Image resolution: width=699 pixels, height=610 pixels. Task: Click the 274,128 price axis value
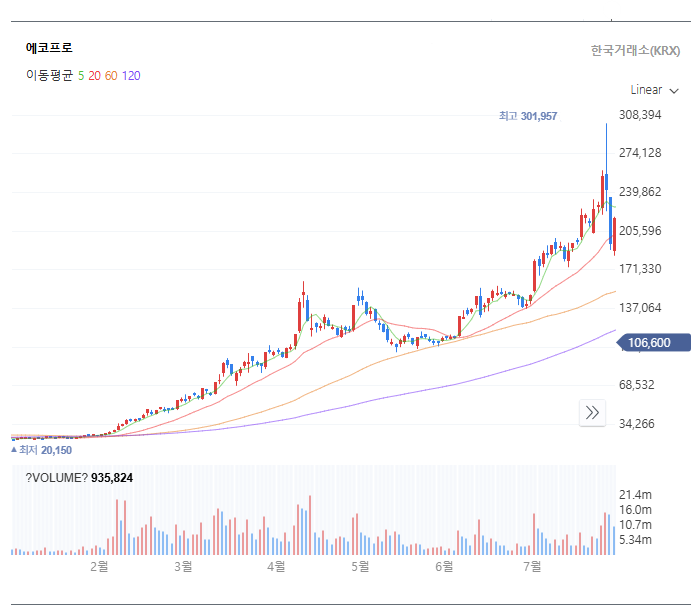(x=640, y=153)
